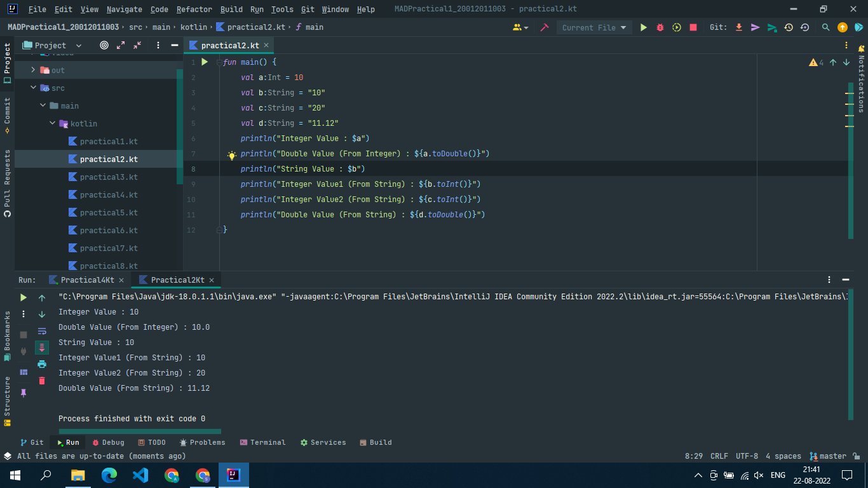Screen dimensions: 868x488
Task: Open Project panel options menu
Action: pos(158,45)
